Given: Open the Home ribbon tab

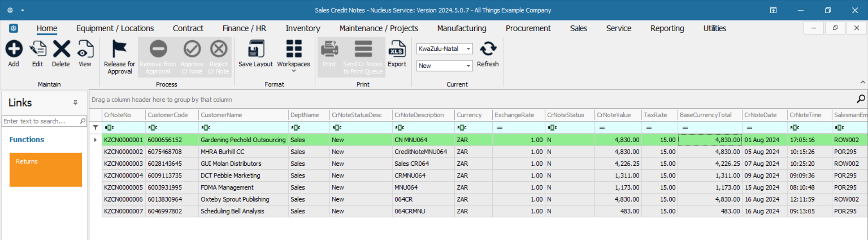Looking at the screenshot, I should tap(47, 28).
